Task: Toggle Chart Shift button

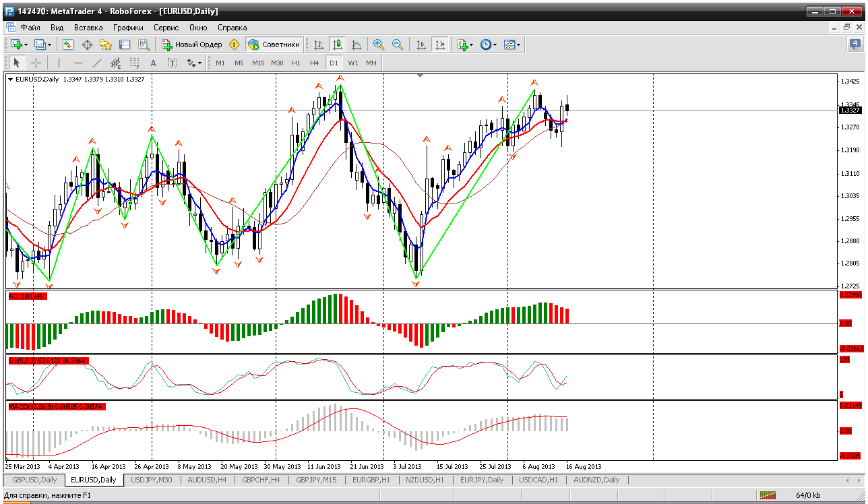Action: click(x=440, y=44)
